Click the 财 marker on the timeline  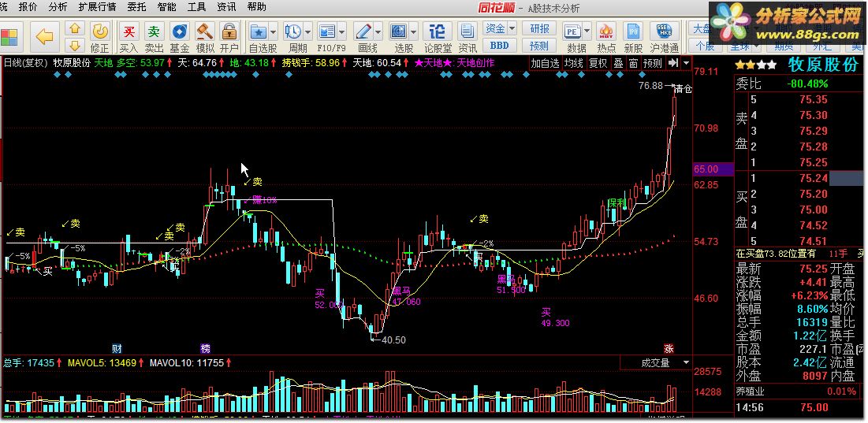[x=117, y=348]
